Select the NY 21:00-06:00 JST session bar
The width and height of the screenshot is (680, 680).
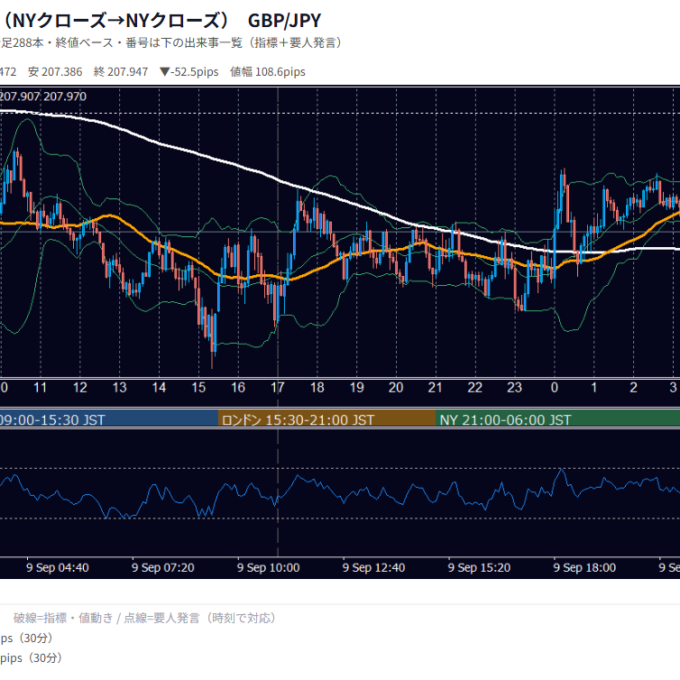[558, 419]
